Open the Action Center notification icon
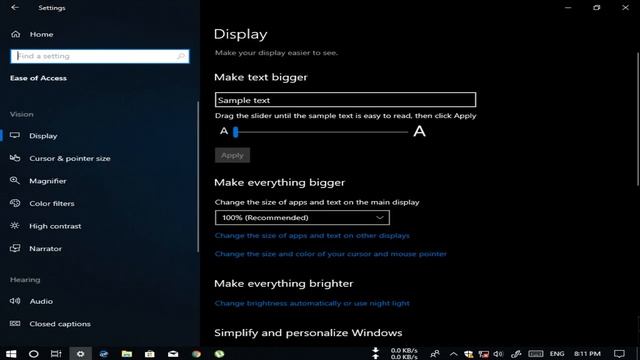 [619, 354]
